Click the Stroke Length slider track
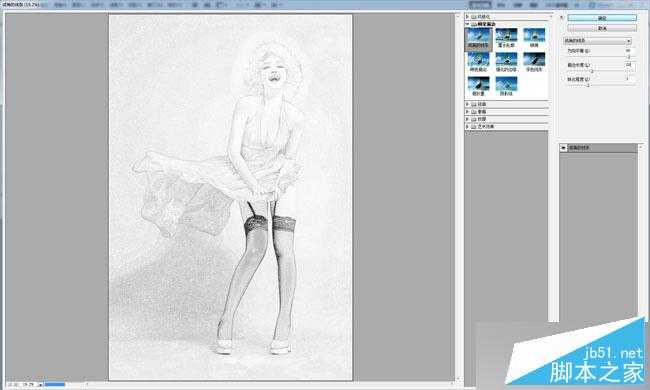Viewport: 650px width, 390px height. (x=601, y=71)
